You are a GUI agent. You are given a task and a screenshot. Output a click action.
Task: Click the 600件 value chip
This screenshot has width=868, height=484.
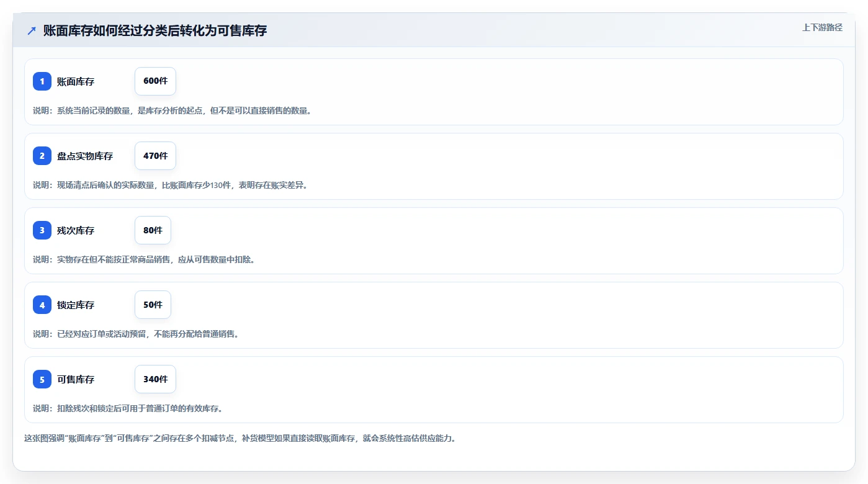155,81
